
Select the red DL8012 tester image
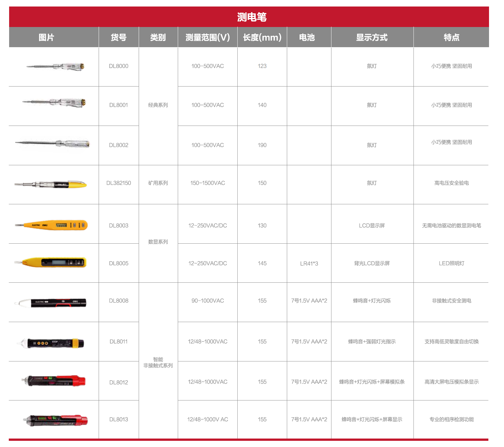click(x=53, y=381)
